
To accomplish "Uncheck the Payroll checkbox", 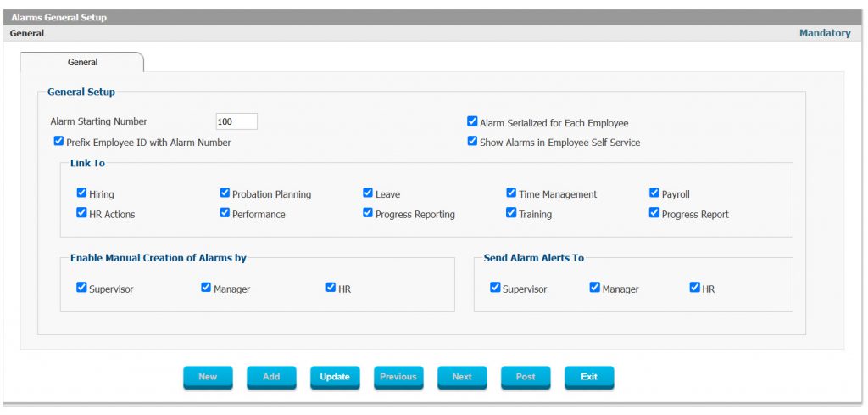I will point(654,193).
